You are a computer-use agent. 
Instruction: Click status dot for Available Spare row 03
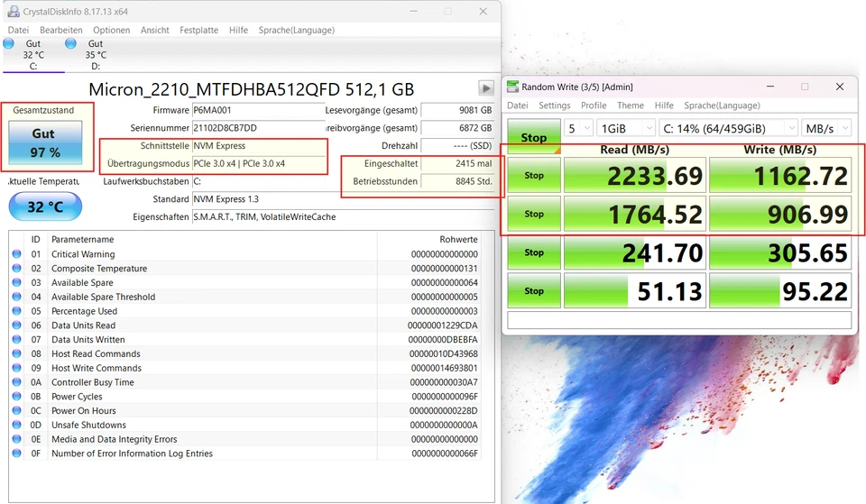(x=16, y=282)
